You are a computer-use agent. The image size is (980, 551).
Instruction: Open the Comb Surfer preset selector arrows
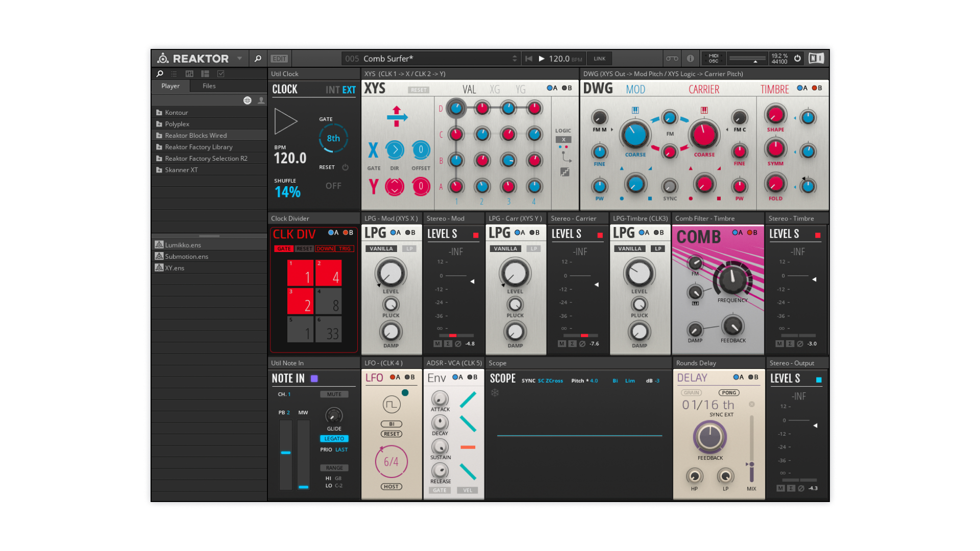(514, 59)
